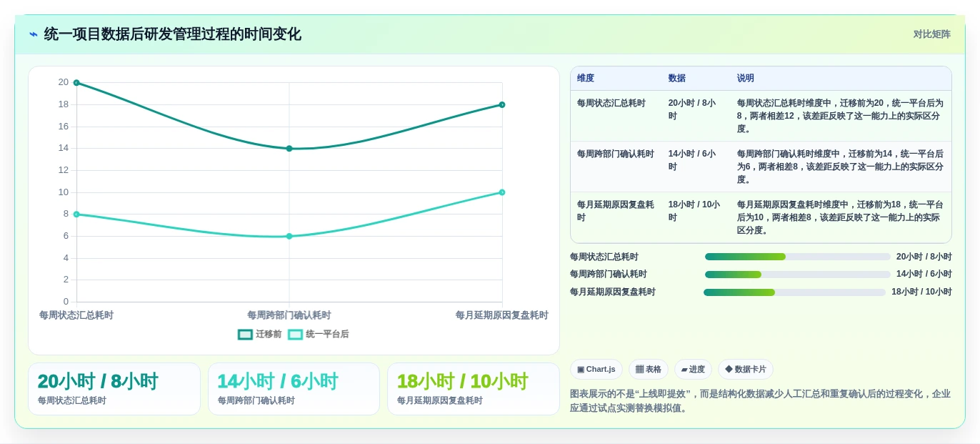This screenshot has height=444, width=980.
Task: Click the 每周状态汇总耗时 progress bar
Action: [798, 257]
